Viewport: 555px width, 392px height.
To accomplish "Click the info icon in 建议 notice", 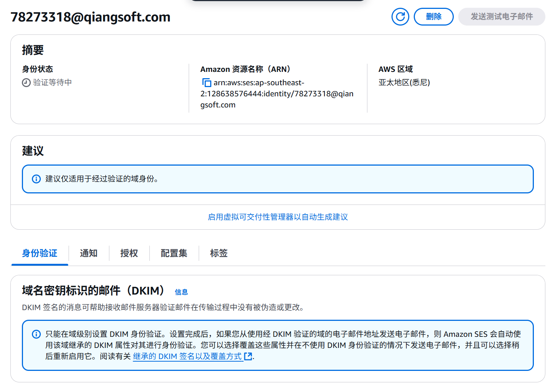I will (36, 179).
